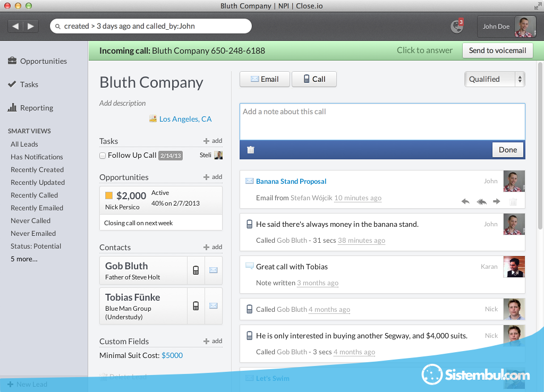Viewport: 544px width, 392px height.
Task: Click the phone icon on the Segway call entry
Action: point(250,336)
